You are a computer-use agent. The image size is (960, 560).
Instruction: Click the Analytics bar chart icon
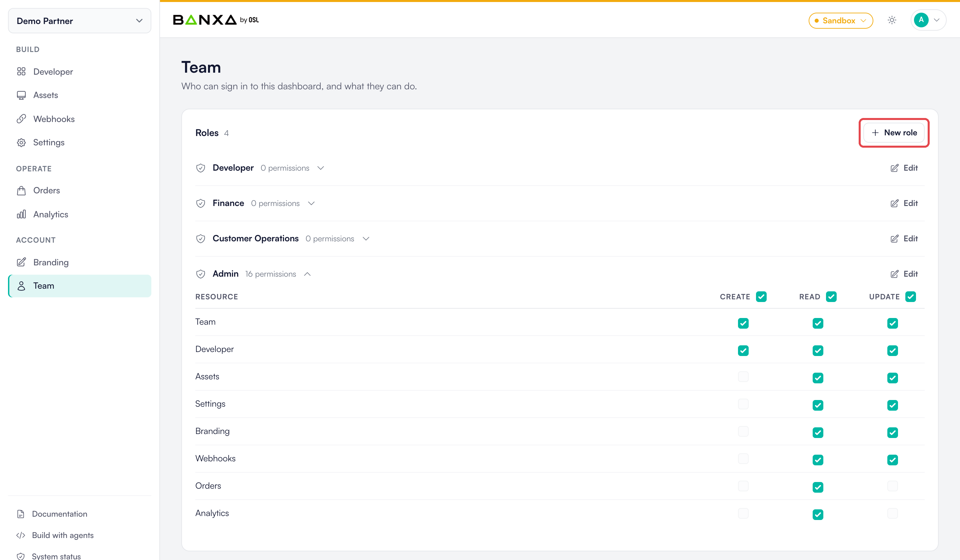click(21, 214)
